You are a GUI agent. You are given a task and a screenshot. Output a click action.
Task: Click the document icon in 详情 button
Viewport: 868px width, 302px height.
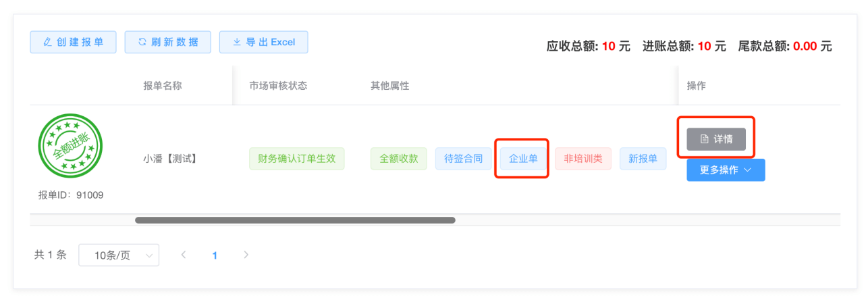(x=705, y=139)
